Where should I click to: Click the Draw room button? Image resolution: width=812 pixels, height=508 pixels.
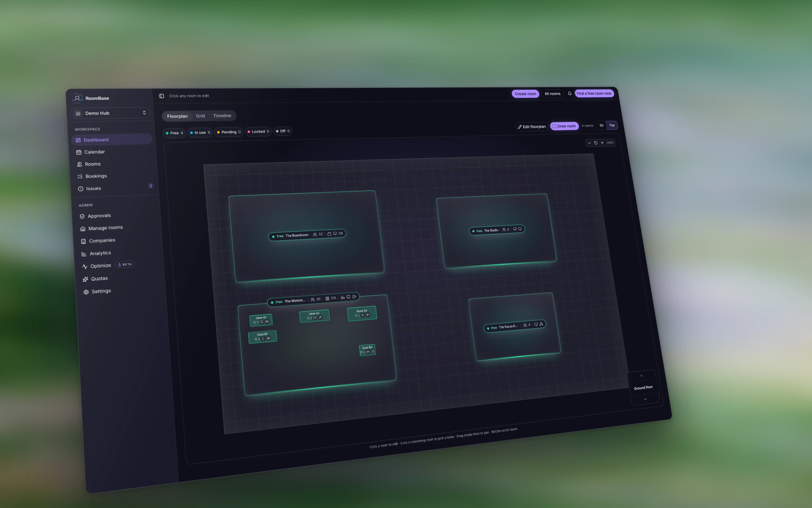(564, 126)
